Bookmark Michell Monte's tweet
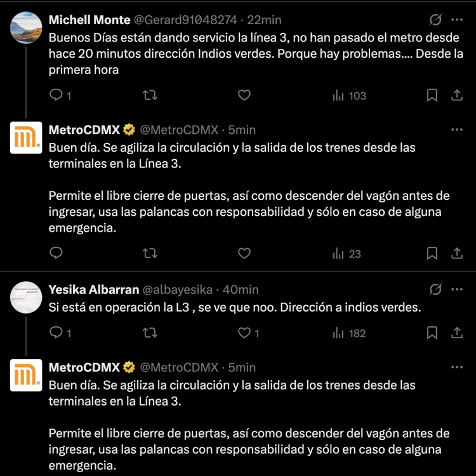The height and width of the screenshot is (476, 476). [432, 95]
